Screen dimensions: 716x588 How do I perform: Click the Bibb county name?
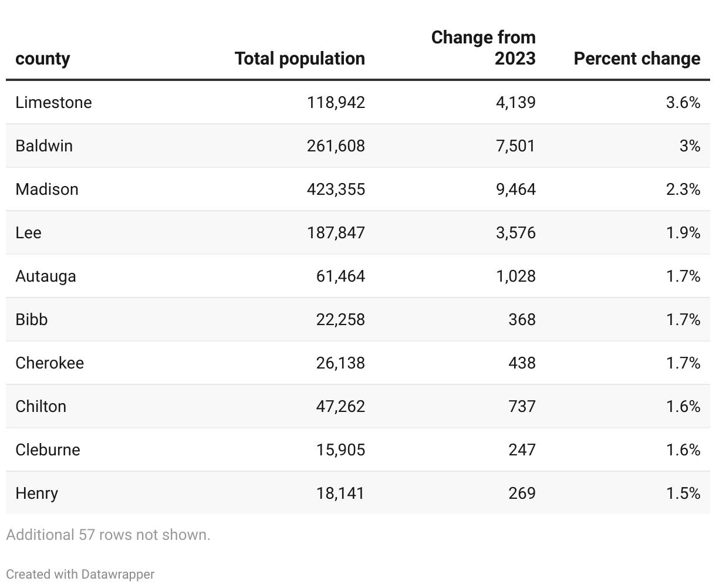(32, 320)
